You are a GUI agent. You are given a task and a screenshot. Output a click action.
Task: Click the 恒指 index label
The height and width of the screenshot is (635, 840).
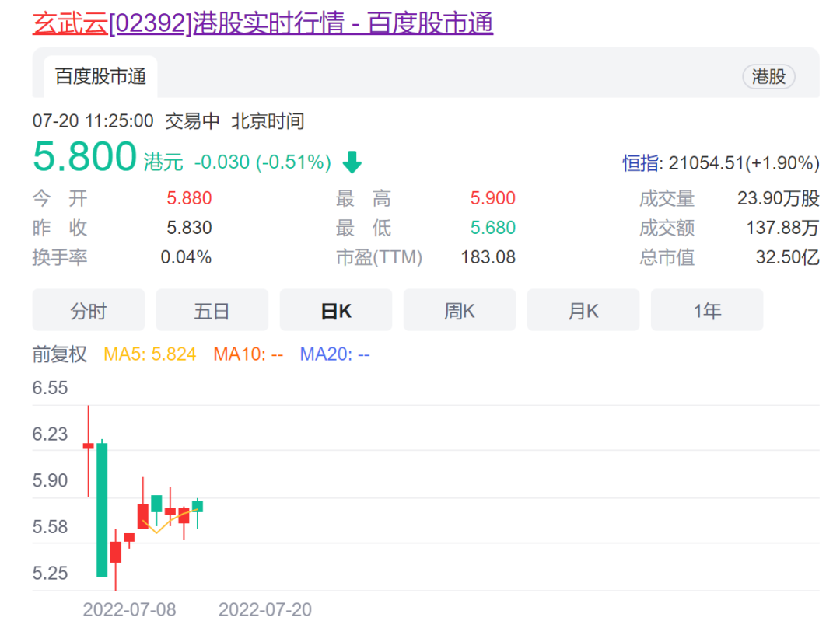[640, 162]
